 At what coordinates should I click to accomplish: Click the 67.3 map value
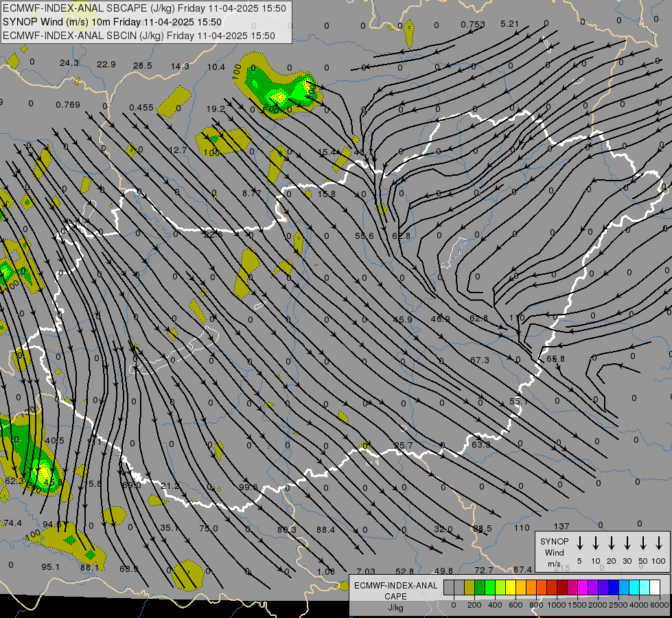480,360
